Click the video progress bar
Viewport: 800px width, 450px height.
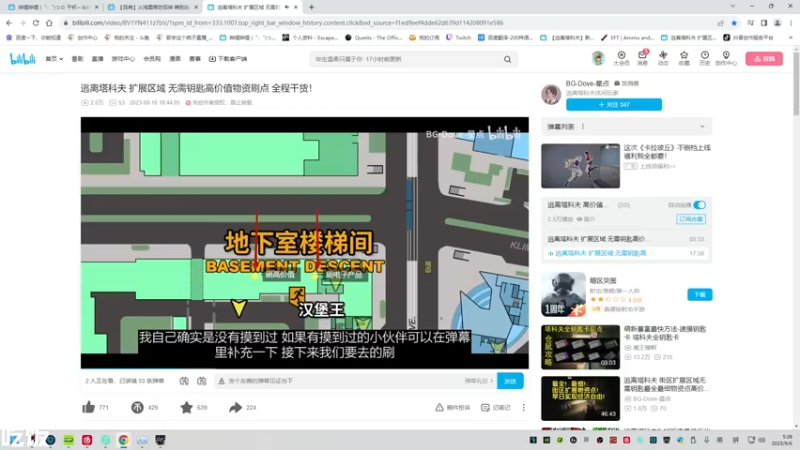pos(305,368)
